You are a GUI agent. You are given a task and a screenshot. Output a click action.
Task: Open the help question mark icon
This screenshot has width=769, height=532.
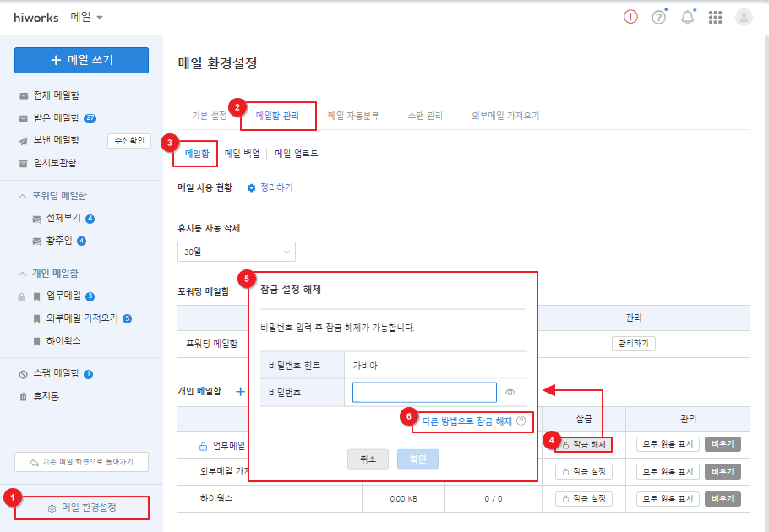659,18
